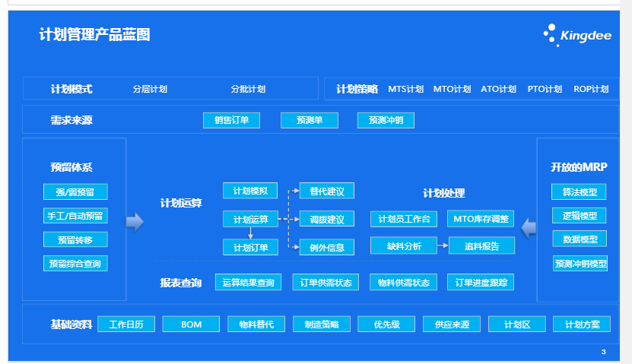Click the arrow between 缺料分析 and 追料报告
This screenshot has width=632, height=364.
pyautogui.click(x=443, y=245)
